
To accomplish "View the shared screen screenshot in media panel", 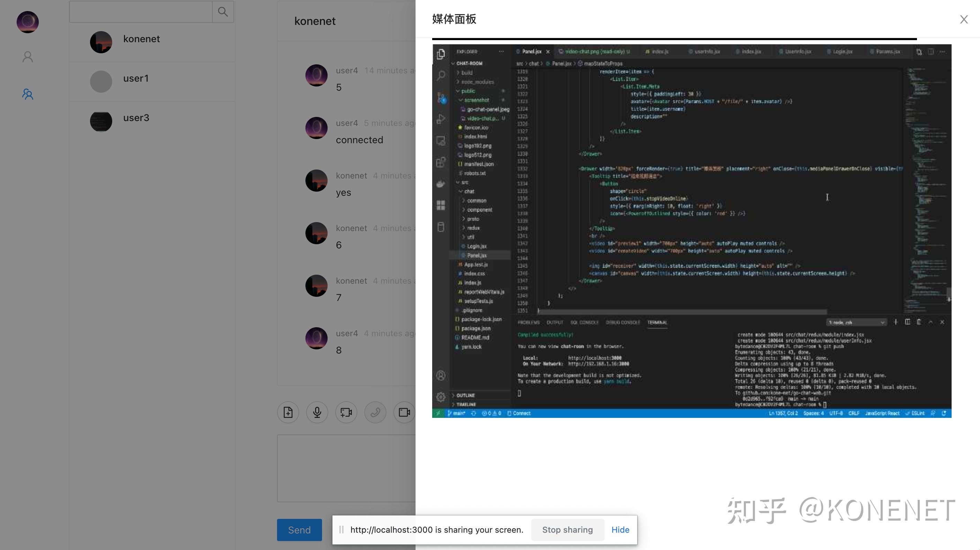I will (691, 232).
